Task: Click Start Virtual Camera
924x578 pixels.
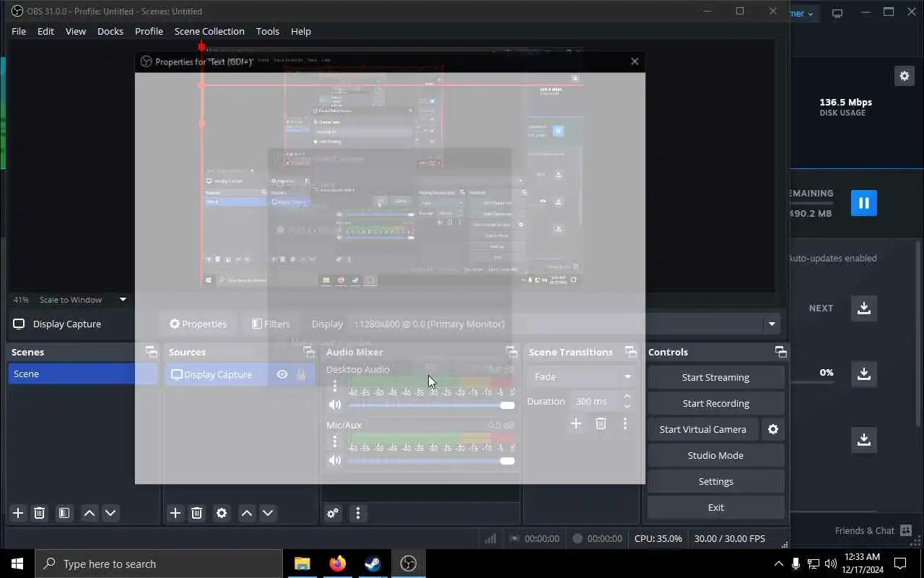Action: 703,429
